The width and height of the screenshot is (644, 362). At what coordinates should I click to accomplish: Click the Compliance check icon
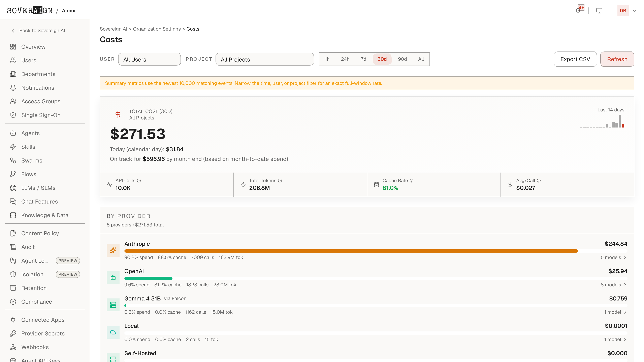[13, 302]
